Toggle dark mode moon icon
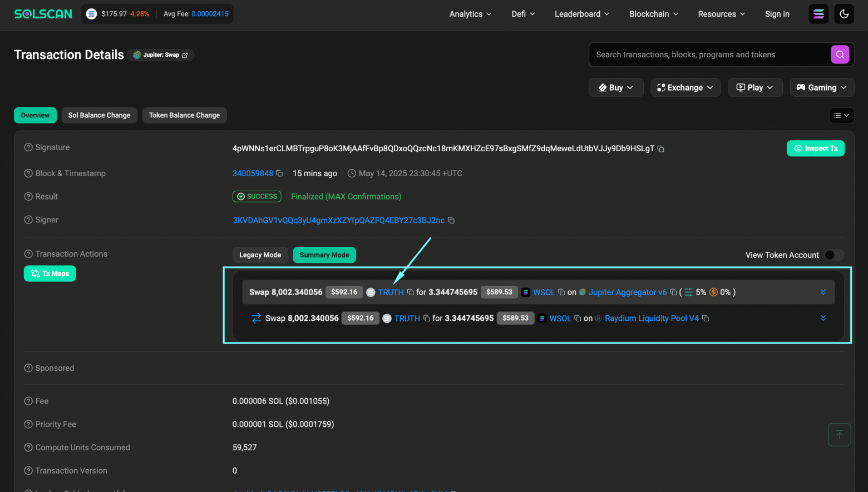868x492 pixels. 844,14
